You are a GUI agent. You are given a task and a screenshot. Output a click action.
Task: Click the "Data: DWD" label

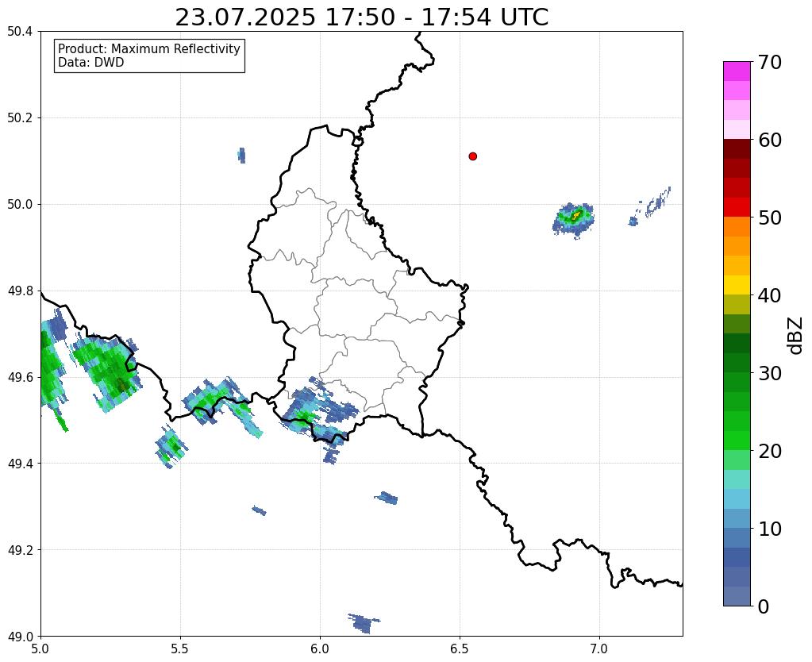point(91,63)
